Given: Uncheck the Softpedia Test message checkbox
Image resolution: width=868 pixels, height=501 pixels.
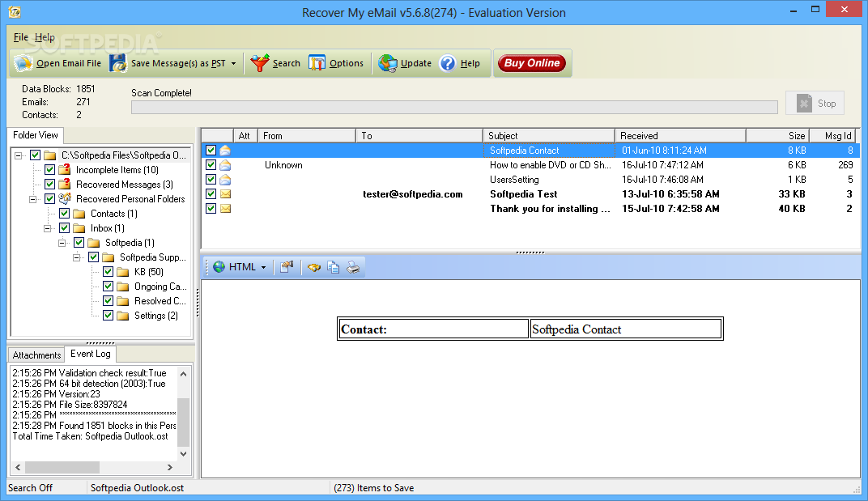Looking at the screenshot, I should (211, 193).
